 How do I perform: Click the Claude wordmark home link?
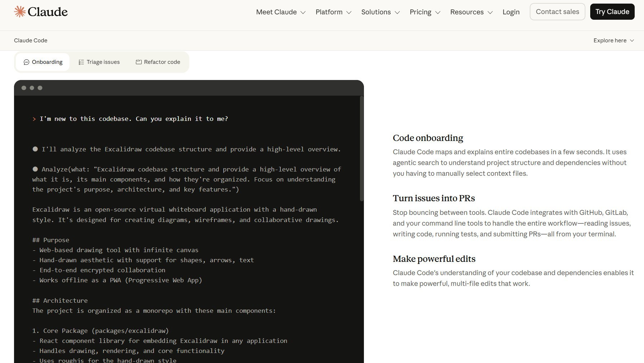pyautogui.click(x=48, y=12)
